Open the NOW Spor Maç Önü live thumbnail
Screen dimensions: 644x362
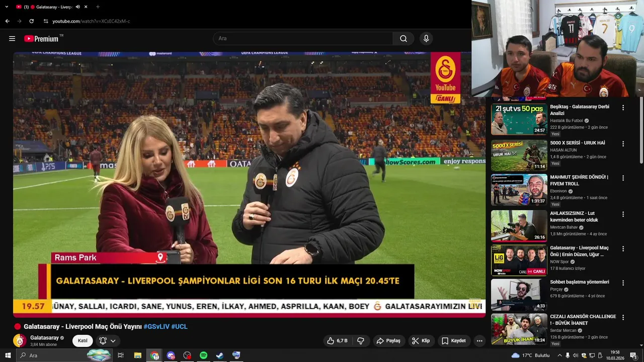(x=519, y=260)
